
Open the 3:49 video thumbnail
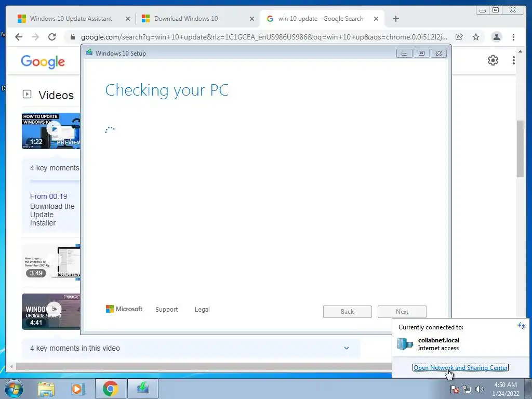pyautogui.click(x=51, y=262)
